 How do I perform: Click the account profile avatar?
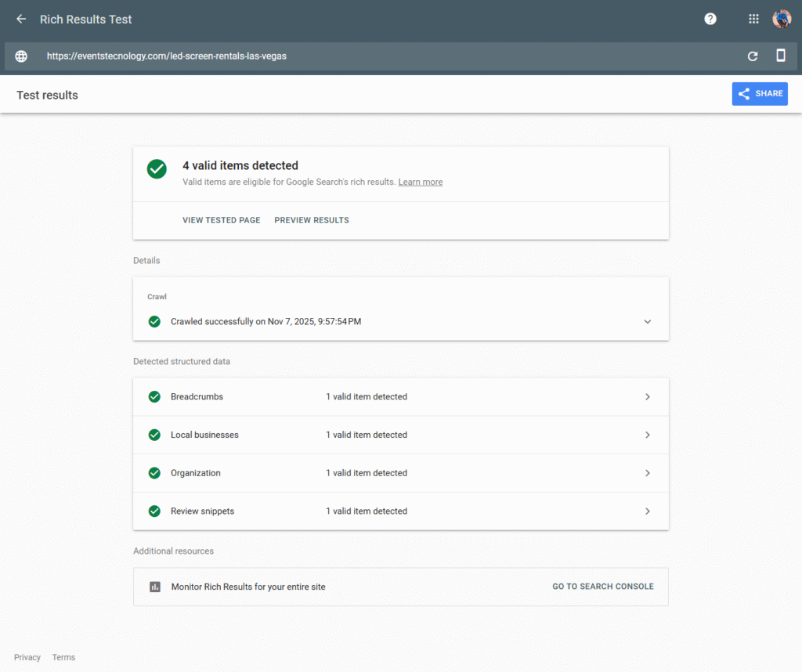[x=782, y=19]
